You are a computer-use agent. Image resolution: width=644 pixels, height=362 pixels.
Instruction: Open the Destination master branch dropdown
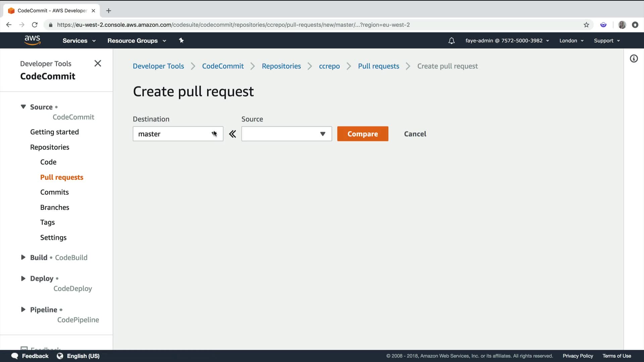point(178,134)
